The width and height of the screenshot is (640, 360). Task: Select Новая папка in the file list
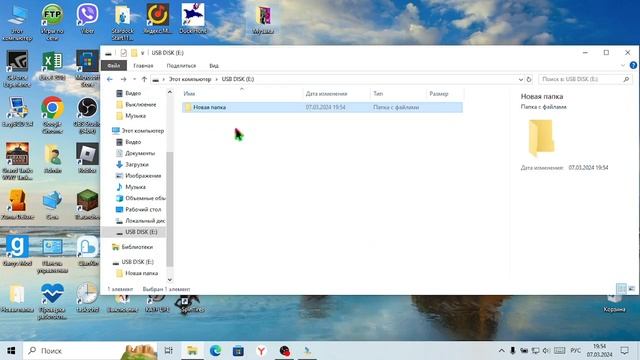[x=322, y=107]
